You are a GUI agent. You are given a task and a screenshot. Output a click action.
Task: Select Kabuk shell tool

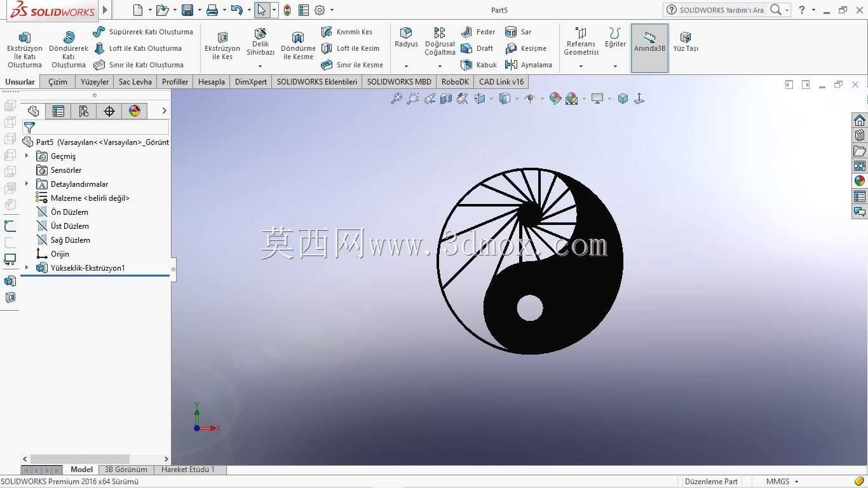click(x=479, y=65)
